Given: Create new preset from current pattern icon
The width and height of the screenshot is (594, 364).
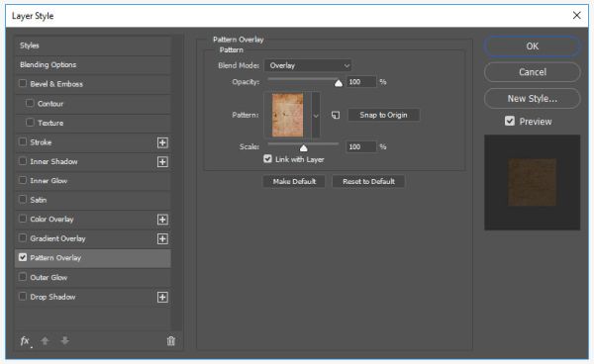Looking at the screenshot, I should pos(336,115).
